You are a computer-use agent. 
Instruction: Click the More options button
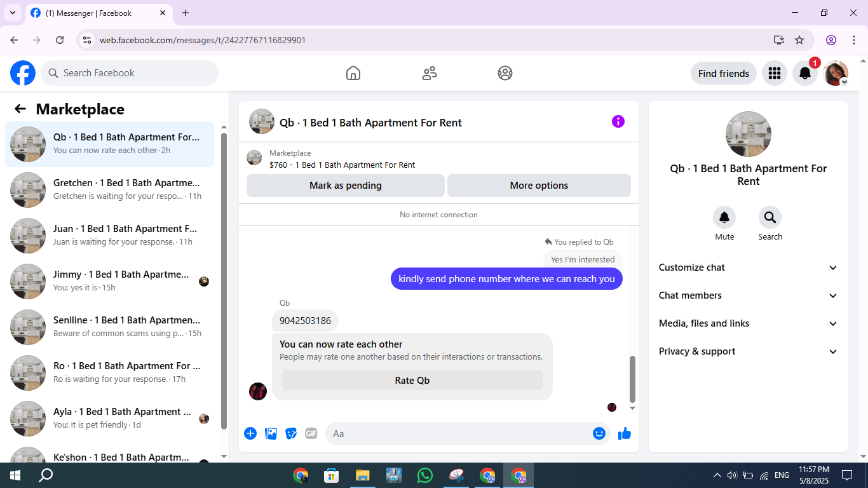coord(539,186)
